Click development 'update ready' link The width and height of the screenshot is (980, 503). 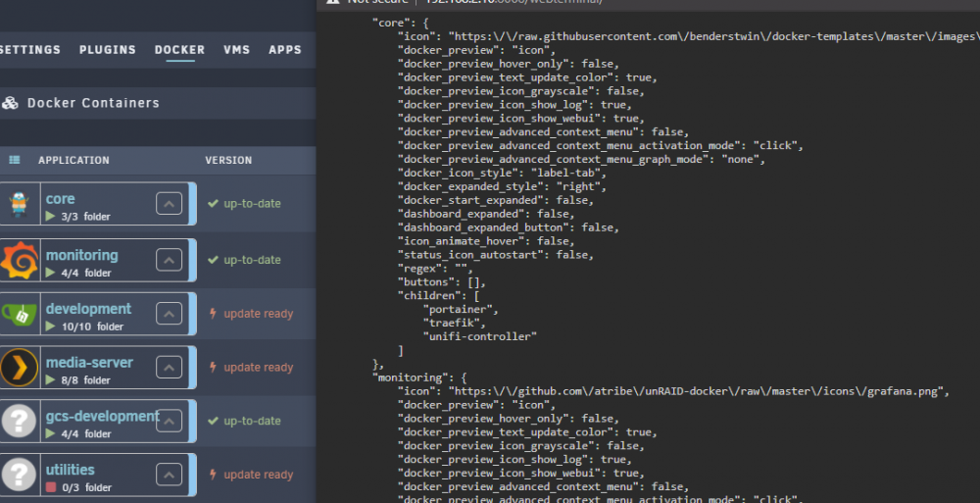[x=258, y=314]
